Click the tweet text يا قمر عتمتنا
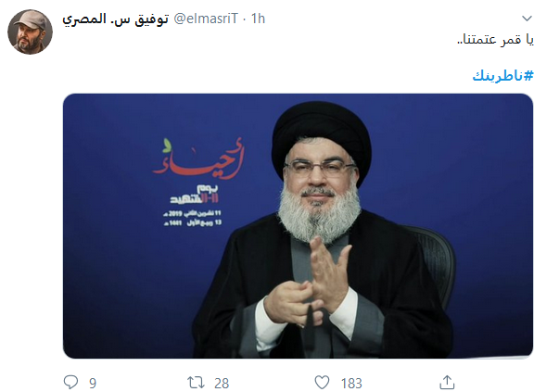 click(495, 40)
